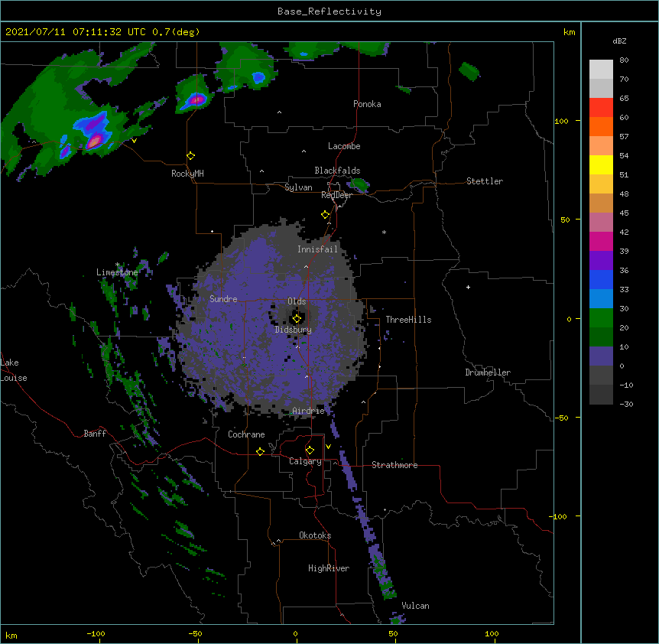Click the ThreeHills town label
Image resolution: width=659 pixels, height=644 pixels.
[x=408, y=320]
